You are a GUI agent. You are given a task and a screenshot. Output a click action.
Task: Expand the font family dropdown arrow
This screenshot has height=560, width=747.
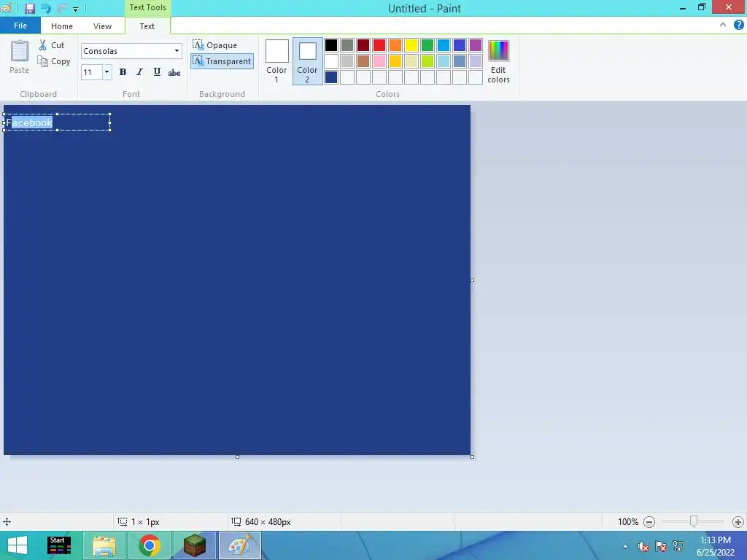point(177,51)
